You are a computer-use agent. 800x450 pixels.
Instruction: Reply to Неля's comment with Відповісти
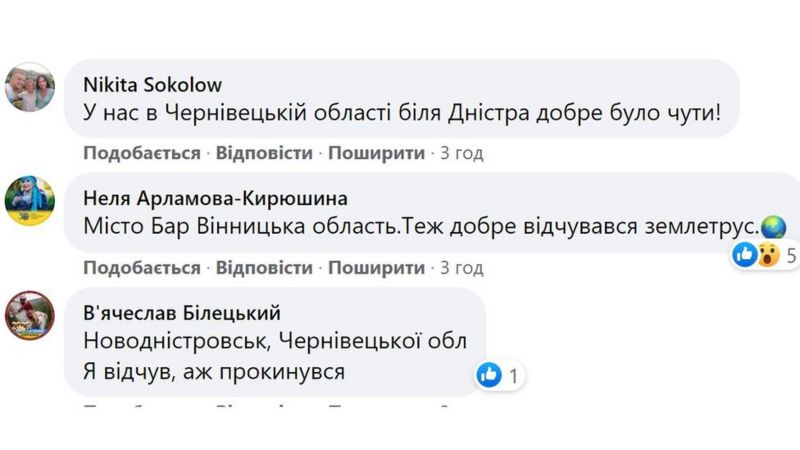click(264, 268)
